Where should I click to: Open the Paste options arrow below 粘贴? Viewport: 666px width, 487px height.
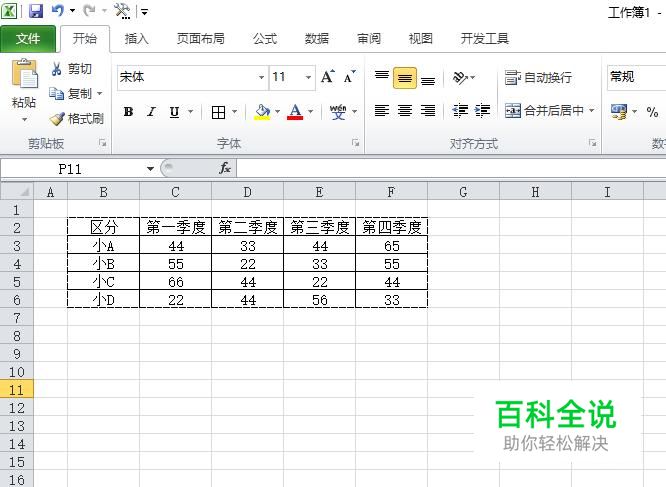24,119
